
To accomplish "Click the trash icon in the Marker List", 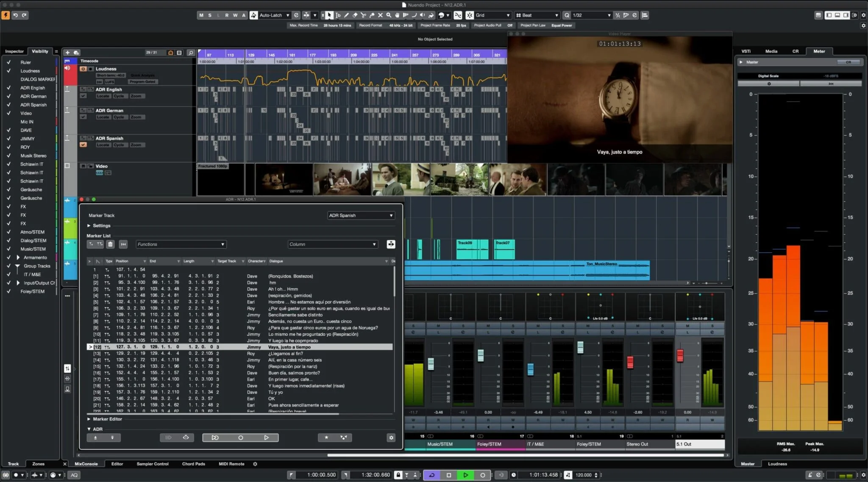I will tap(110, 244).
